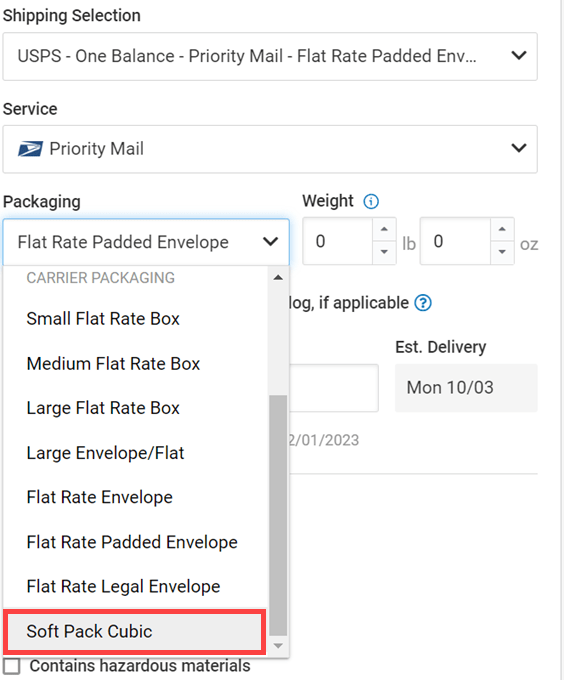Screen dimensions: 564x680
Task: Open the Shipping Selection dropdown
Action: tap(270, 56)
